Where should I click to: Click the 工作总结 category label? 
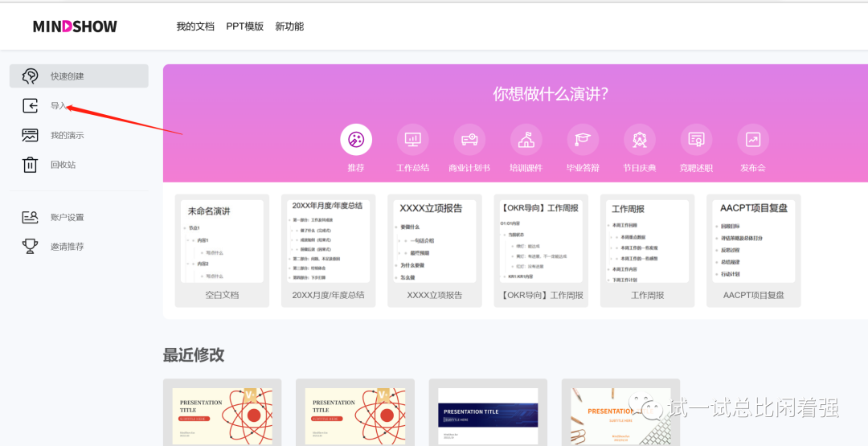click(x=413, y=168)
